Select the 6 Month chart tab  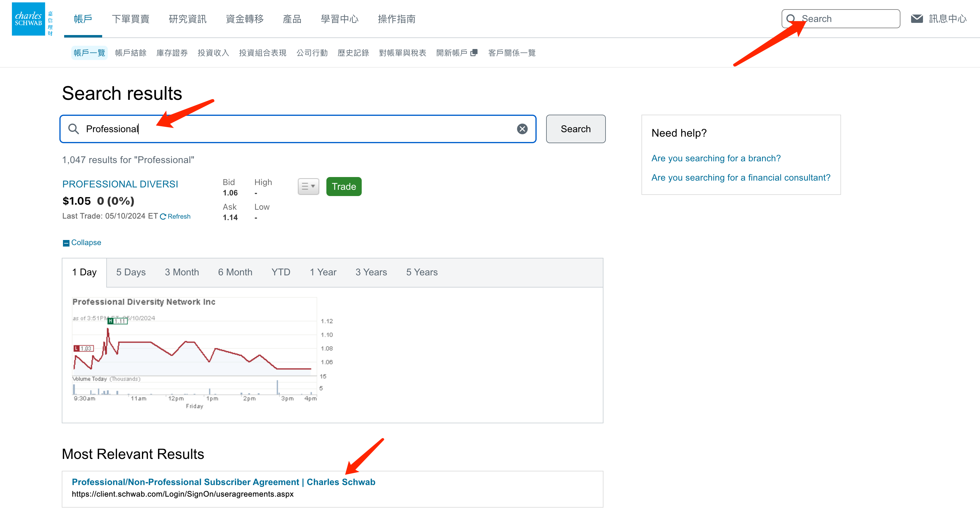(235, 272)
